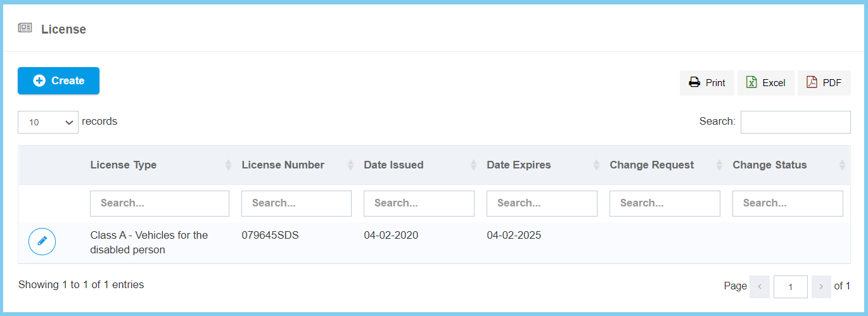Sort by Change Request column arrows
The width and height of the screenshot is (868, 316).
click(x=719, y=165)
